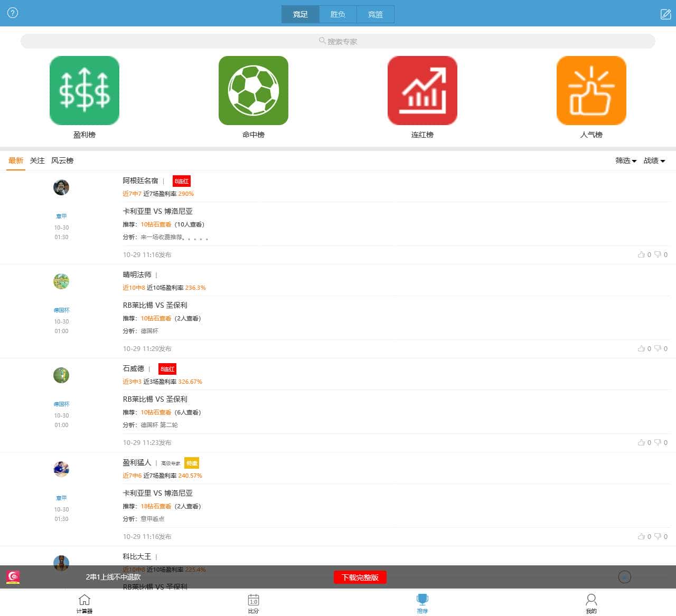Viewport: 676px width, 616px height.
Task: View 阿根廷名宿's avatar
Action: tap(61, 187)
